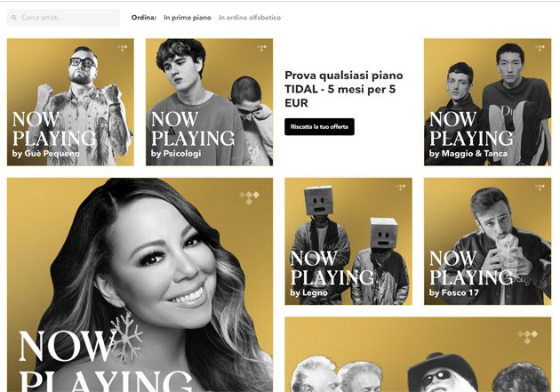The image size is (560, 392).
Task: Open Now Playing by Maggio & Tanca
Action: pyautogui.click(x=487, y=102)
